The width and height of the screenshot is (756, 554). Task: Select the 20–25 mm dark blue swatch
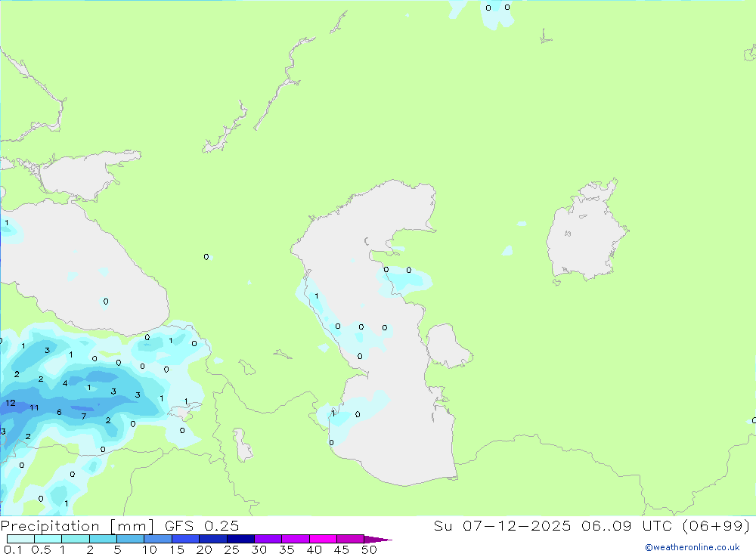coord(212,539)
